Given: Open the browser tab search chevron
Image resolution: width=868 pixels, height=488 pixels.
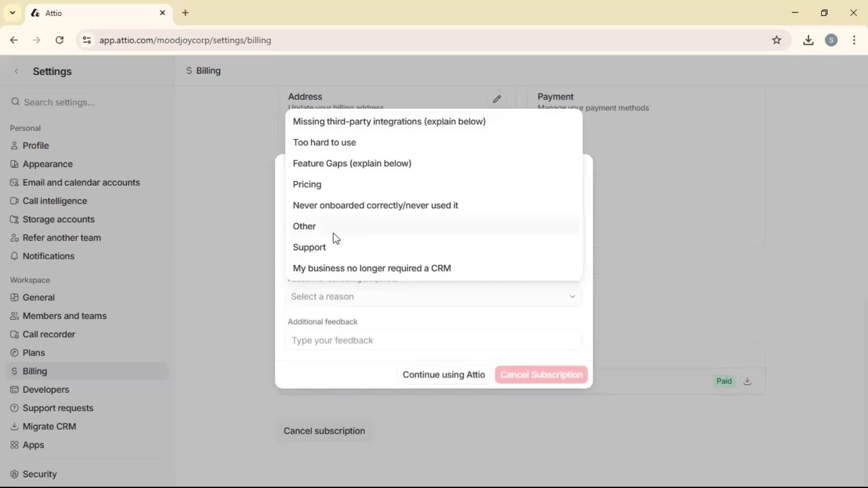Looking at the screenshot, I should coord(12,13).
